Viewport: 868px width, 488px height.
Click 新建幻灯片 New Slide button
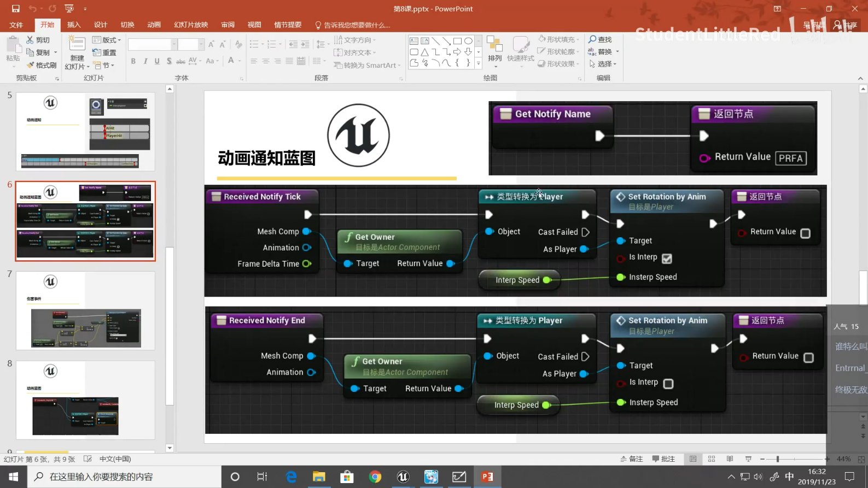point(77,53)
